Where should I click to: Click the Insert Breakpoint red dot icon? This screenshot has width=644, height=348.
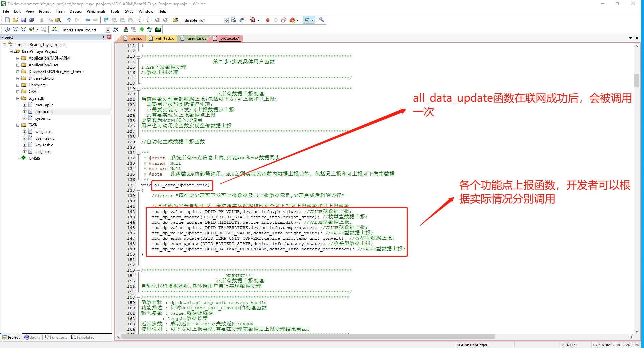[x=268, y=20]
